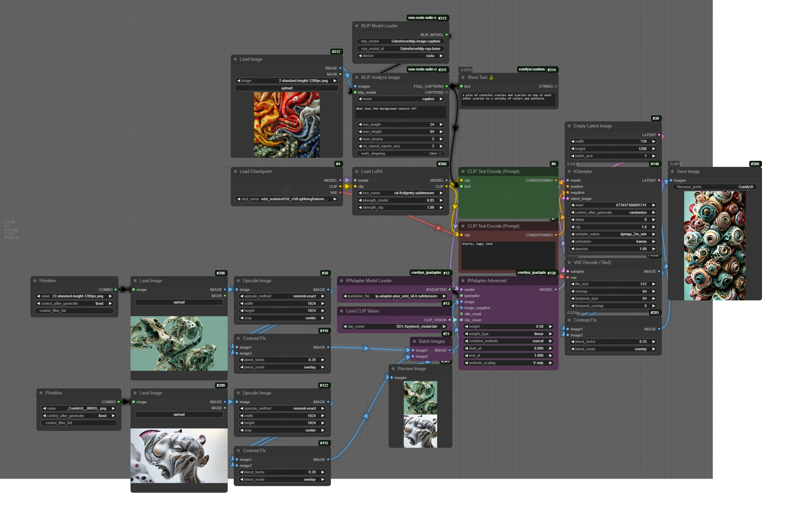The width and height of the screenshot is (792, 532).
Task: Click the Empty Latent Image LATENT output socket
Action: pos(659,135)
